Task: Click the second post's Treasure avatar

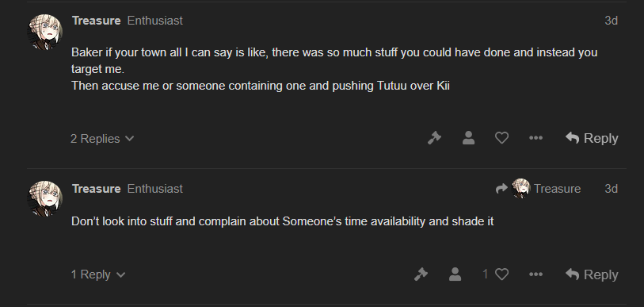Action: point(45,199)
